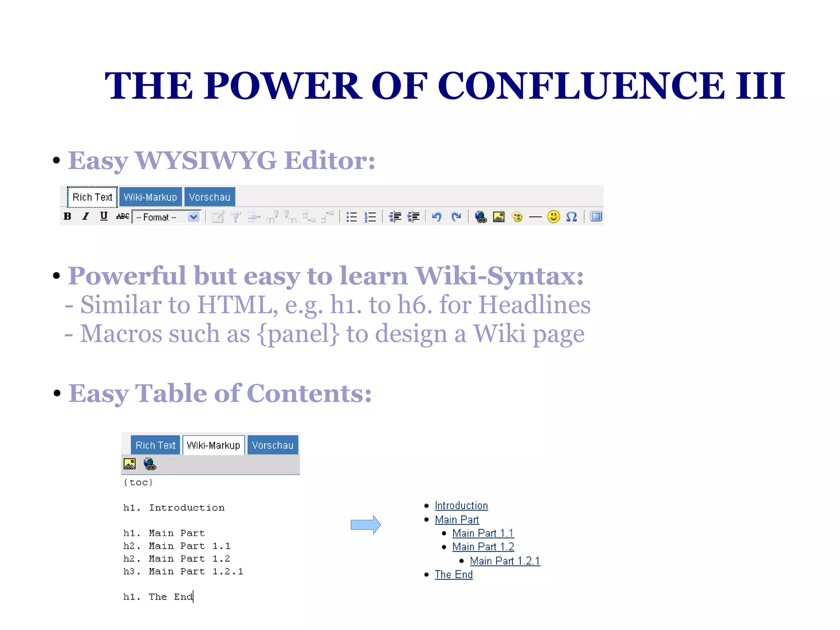840x630 pixels.
Task: Apply strikethrough with the ABC icon
Action: (122, 216)
